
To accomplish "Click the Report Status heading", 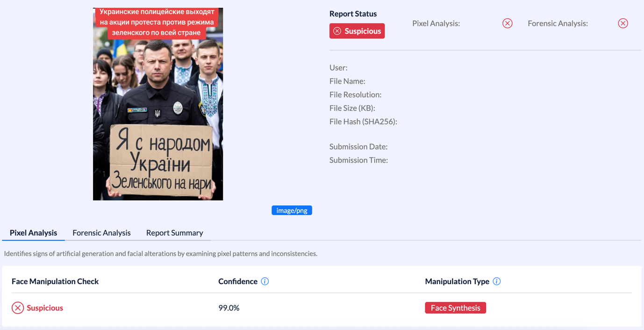I will (353, 14).
